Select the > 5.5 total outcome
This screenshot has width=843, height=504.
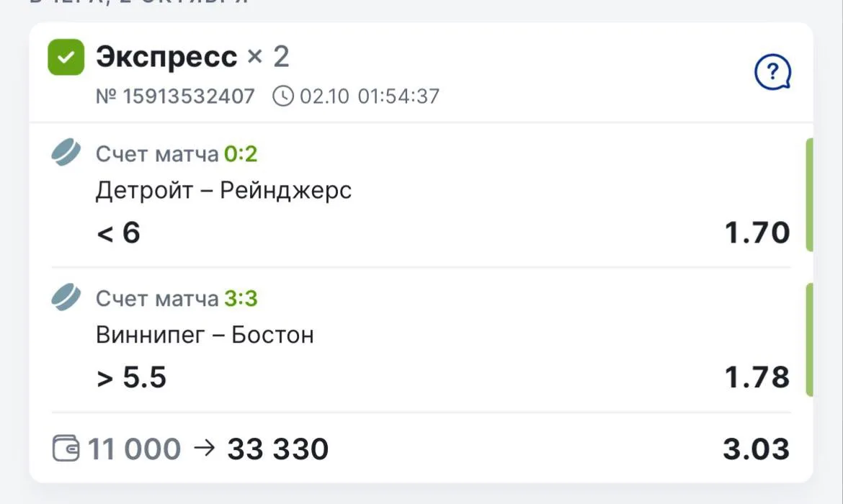click(131, 377)
